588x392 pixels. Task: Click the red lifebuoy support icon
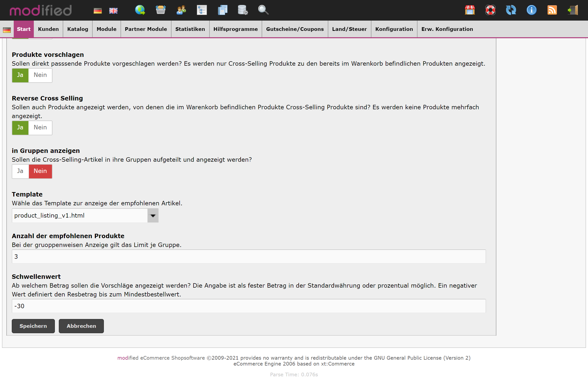coord(490,10)
